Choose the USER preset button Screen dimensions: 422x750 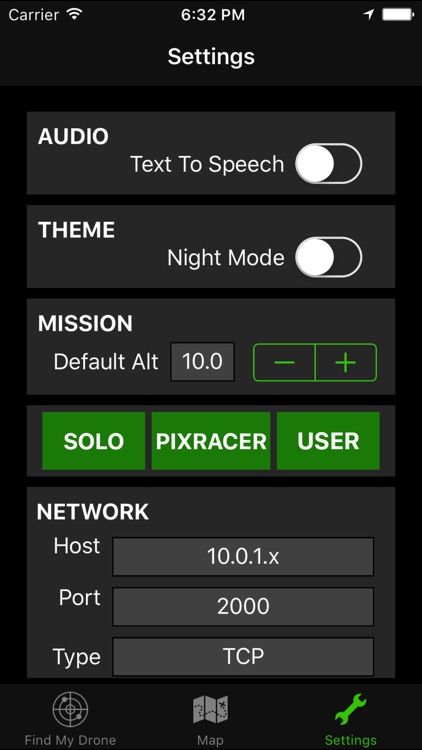click(328, 441)
